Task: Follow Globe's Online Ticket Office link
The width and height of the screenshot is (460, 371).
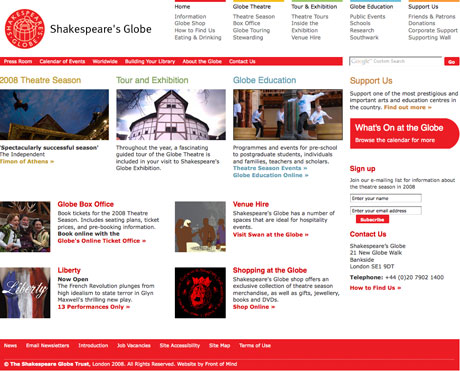Action: [x=102, y=241]
